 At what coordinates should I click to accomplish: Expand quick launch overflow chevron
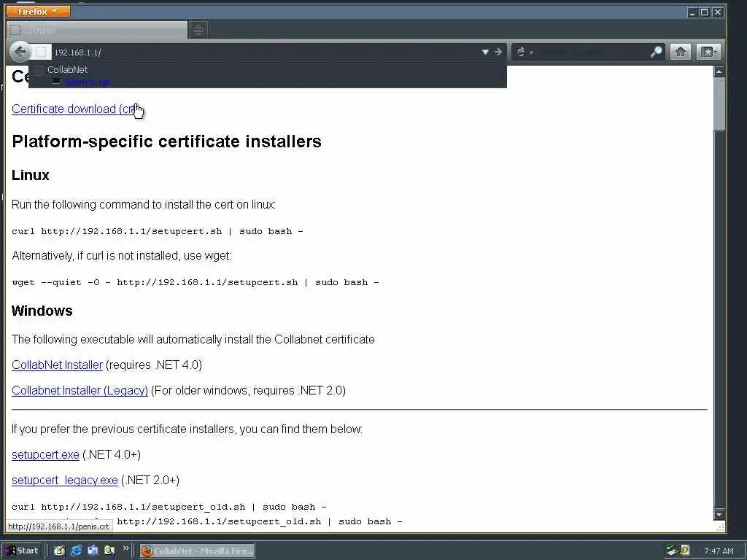coord(125,548)
